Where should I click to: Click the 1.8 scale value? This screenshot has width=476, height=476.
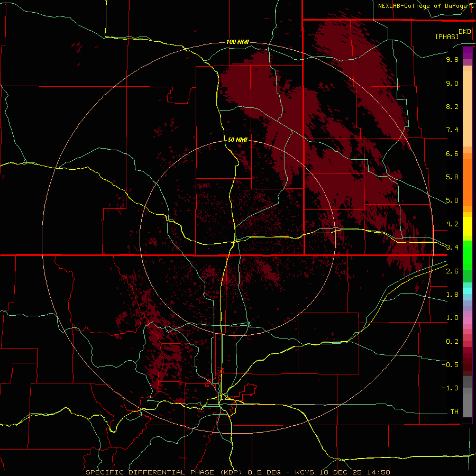pyautogui.click(x=452, y=295)
